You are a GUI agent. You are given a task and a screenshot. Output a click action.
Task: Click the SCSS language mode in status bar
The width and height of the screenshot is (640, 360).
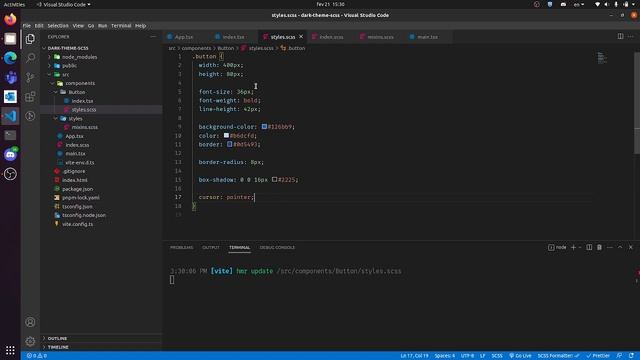[497, 356]
